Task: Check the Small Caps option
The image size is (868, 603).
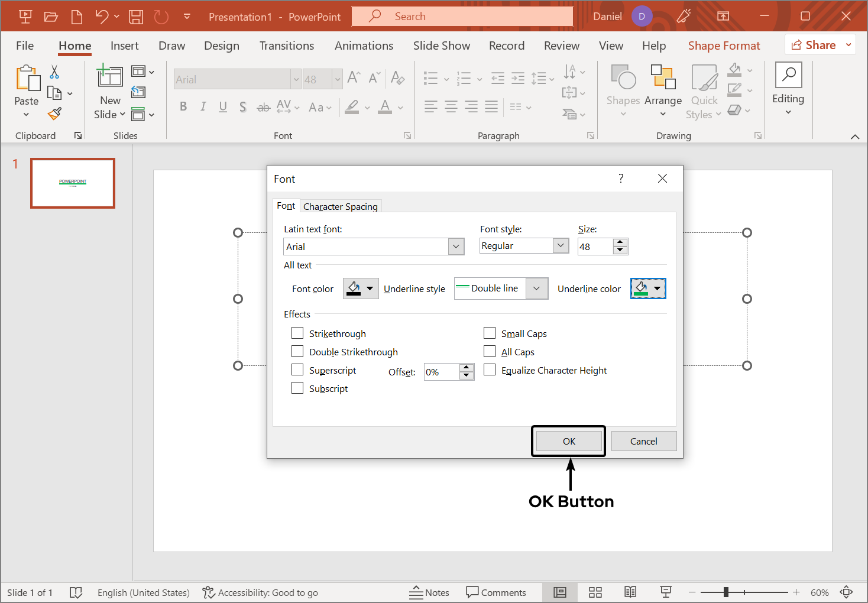Action: 490,333
